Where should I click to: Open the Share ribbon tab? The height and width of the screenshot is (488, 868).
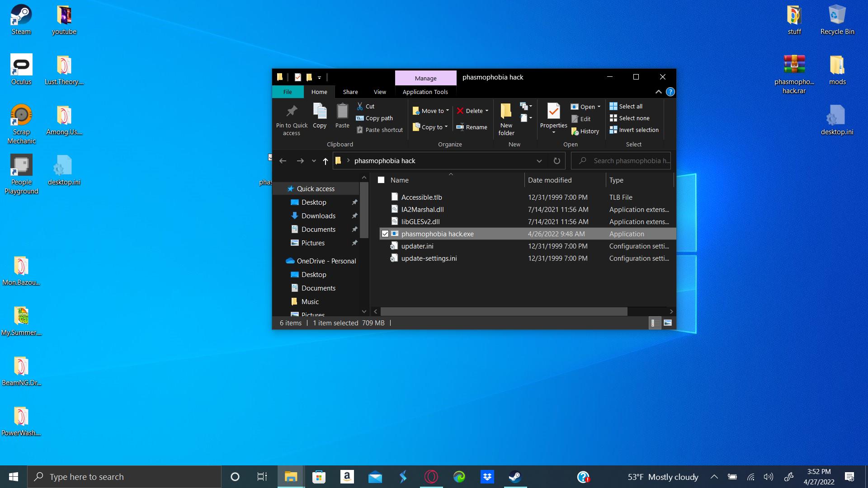[x=350, y=92]
